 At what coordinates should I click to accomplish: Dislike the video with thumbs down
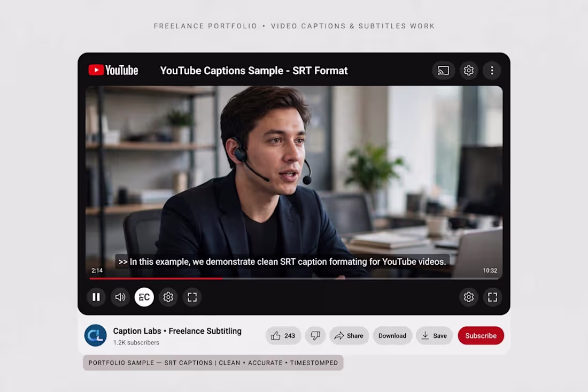pos(315,336)
